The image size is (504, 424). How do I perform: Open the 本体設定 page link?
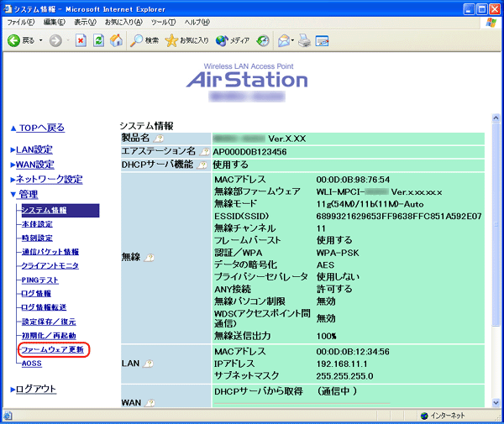[37, 224]
